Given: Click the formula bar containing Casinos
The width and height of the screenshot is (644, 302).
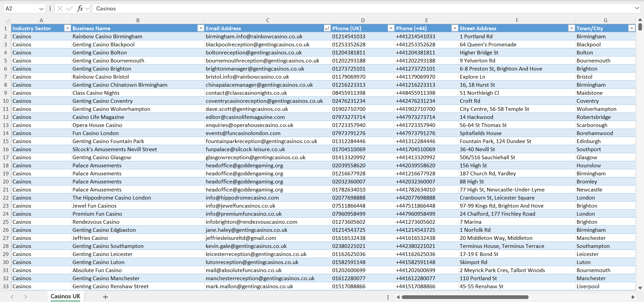Looking at the screenshot, I should point(362,9).
